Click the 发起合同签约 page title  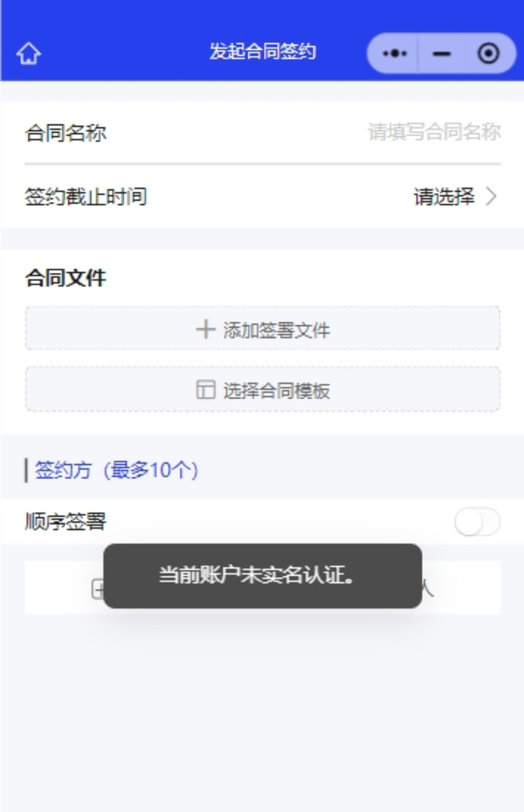point(262,52)
